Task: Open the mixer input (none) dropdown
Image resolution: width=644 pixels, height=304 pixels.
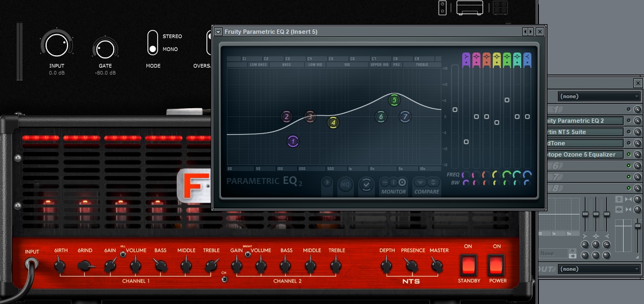Action: click(599, 97)
